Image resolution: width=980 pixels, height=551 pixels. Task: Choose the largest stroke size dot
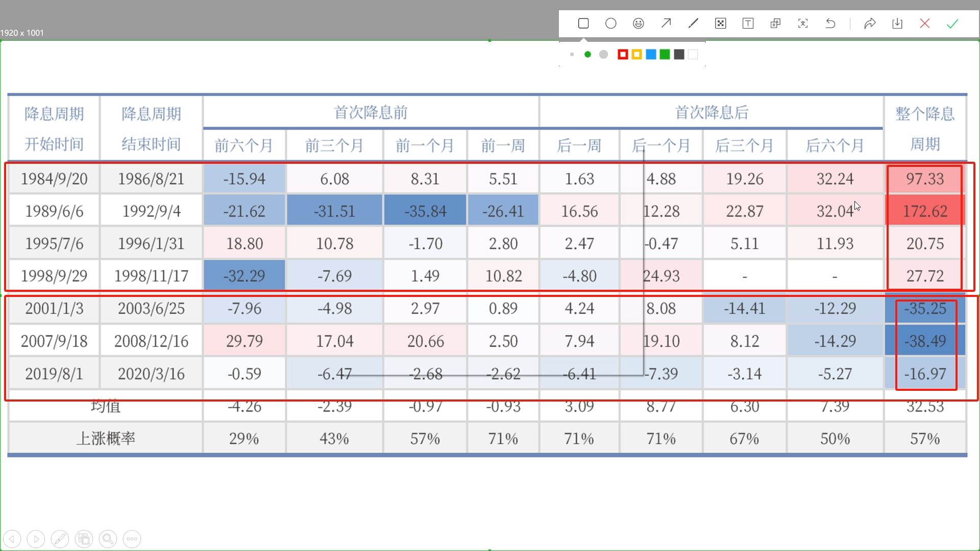click(x=603, y=55)
